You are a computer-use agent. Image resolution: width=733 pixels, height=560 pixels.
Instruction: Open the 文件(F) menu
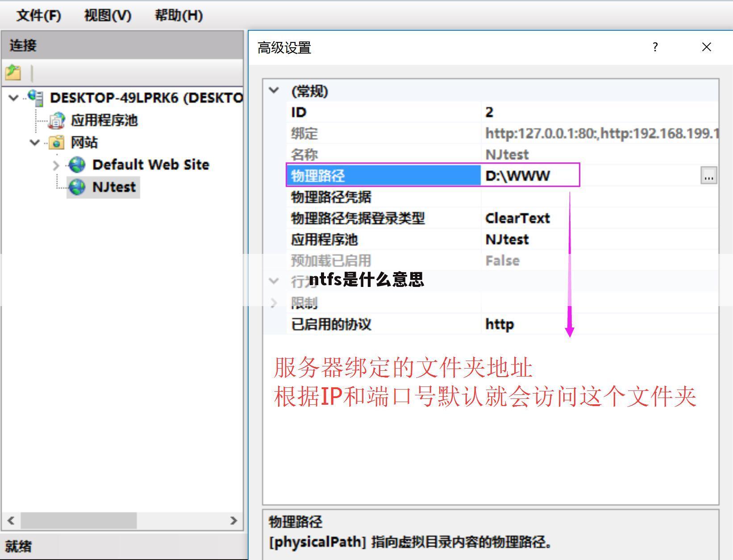[x=38, y=15]
